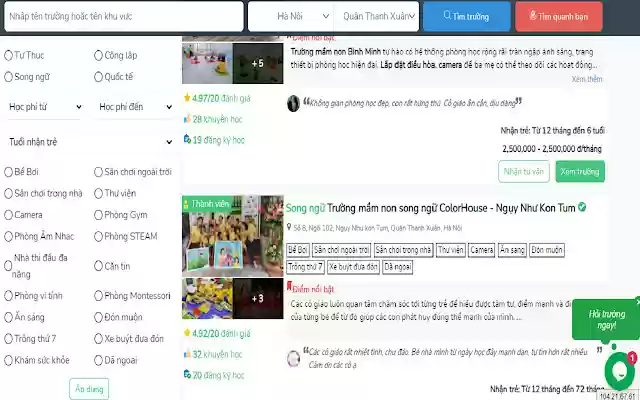
Task: Click the Tìm trường search button
Action: 467,16
